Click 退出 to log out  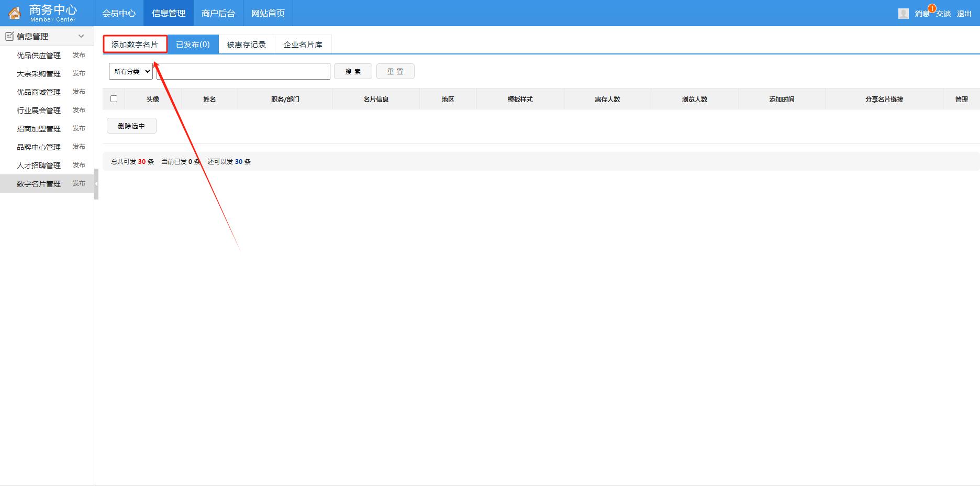[964, 14]
